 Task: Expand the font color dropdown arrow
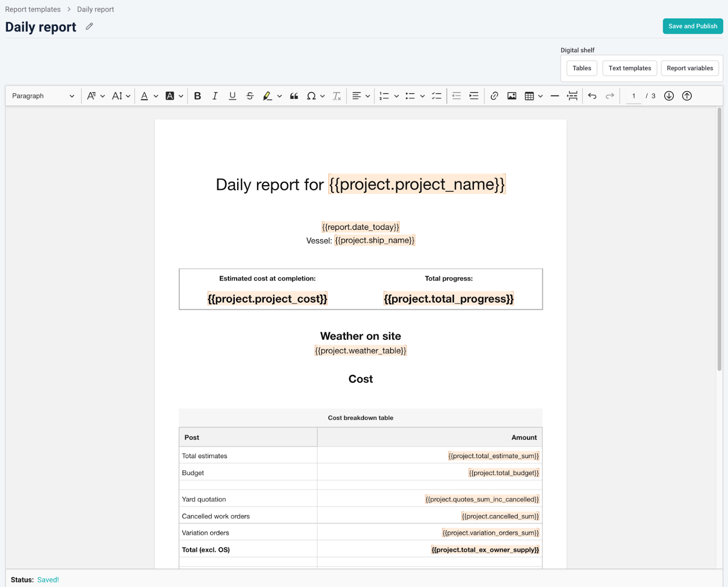click(156, 96)
